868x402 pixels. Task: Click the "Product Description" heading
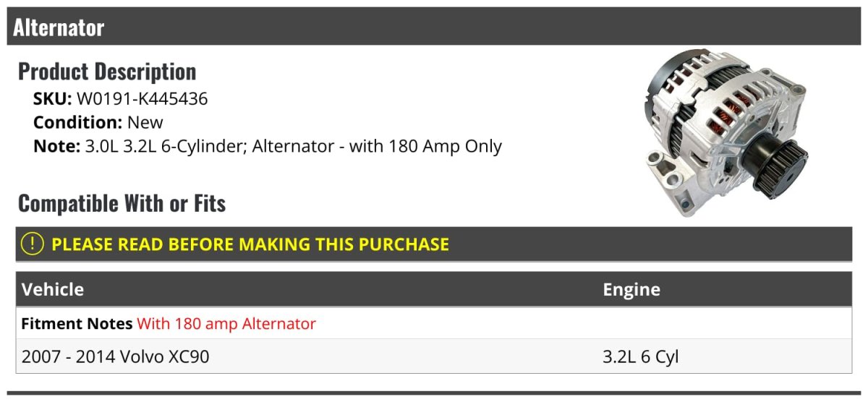coord(107,72)
